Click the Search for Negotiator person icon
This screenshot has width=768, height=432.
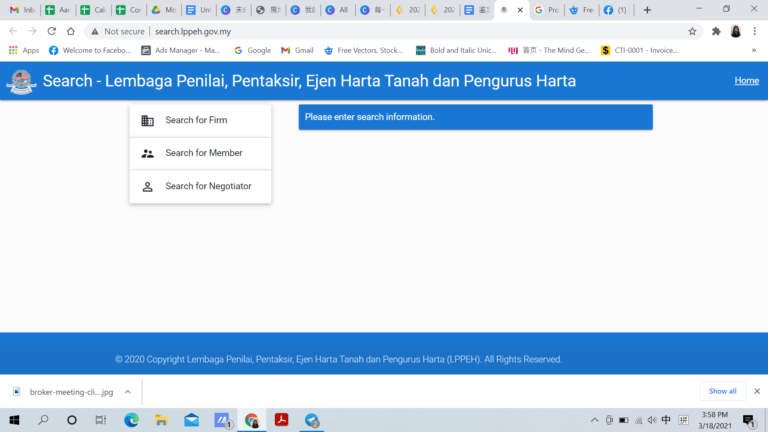(148, 186)
